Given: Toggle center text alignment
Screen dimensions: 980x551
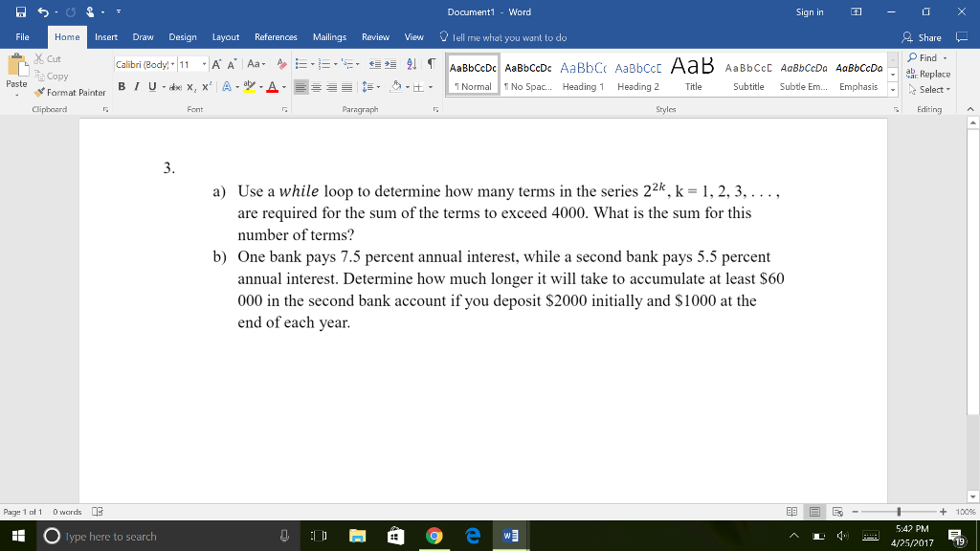Looking at the screenshot, I should click(x=316, y=86).
